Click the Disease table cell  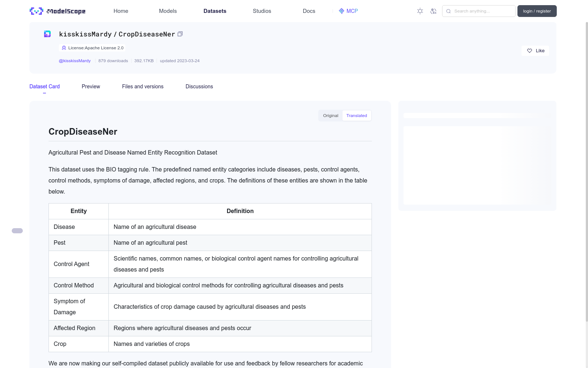79,227
